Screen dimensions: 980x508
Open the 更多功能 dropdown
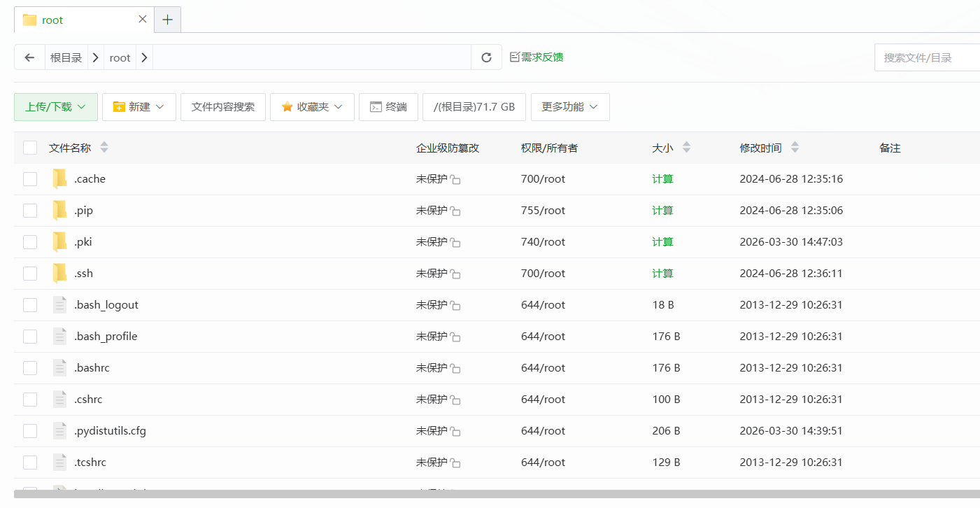tap(569, 107)
